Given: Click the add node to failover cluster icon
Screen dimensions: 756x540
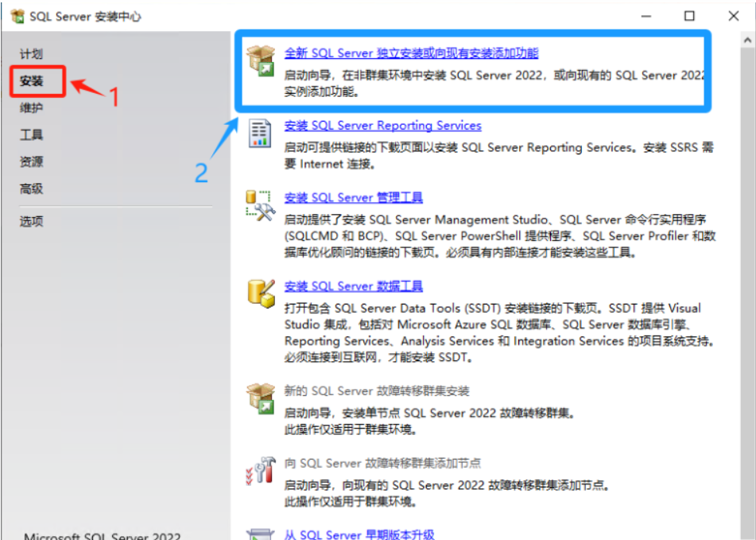Looking at the screenshot, I should [x=261, y=471].
